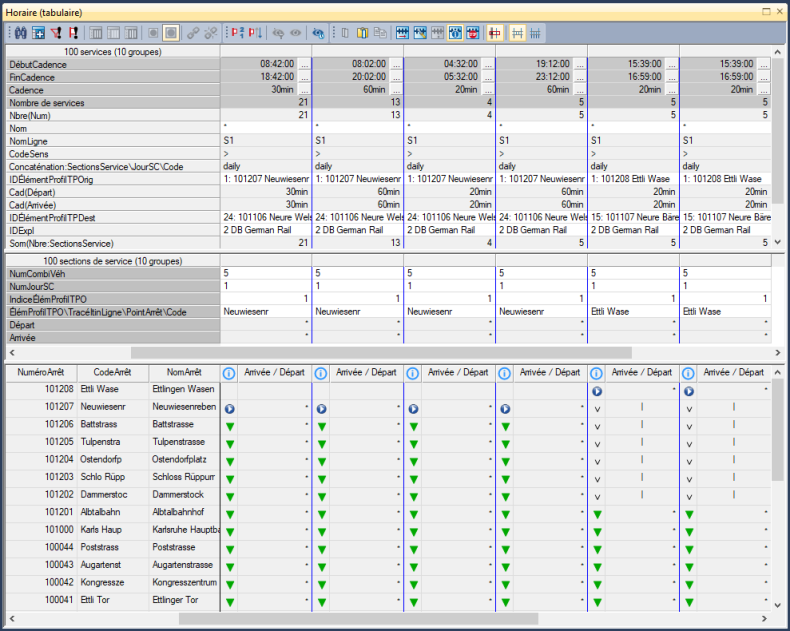Click the ascending sort icon in toolbar

click(x=238, y=33)
